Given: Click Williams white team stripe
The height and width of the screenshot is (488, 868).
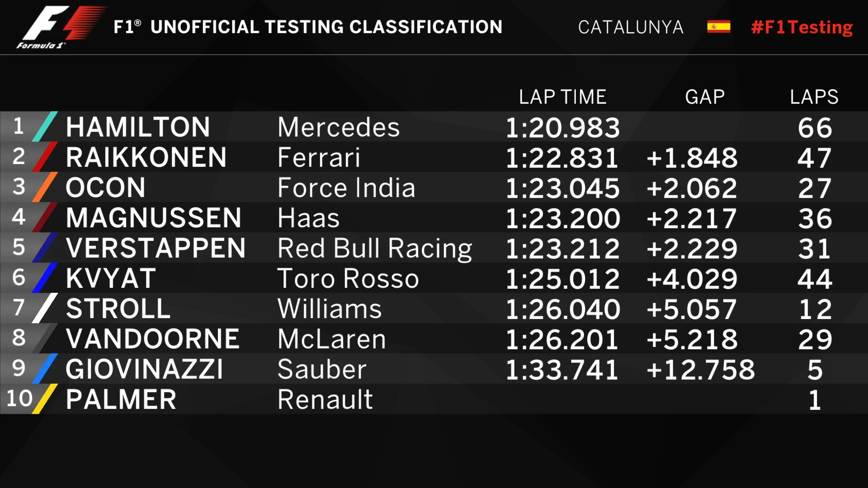Looking at the screenshot, I should click(45, 308).
